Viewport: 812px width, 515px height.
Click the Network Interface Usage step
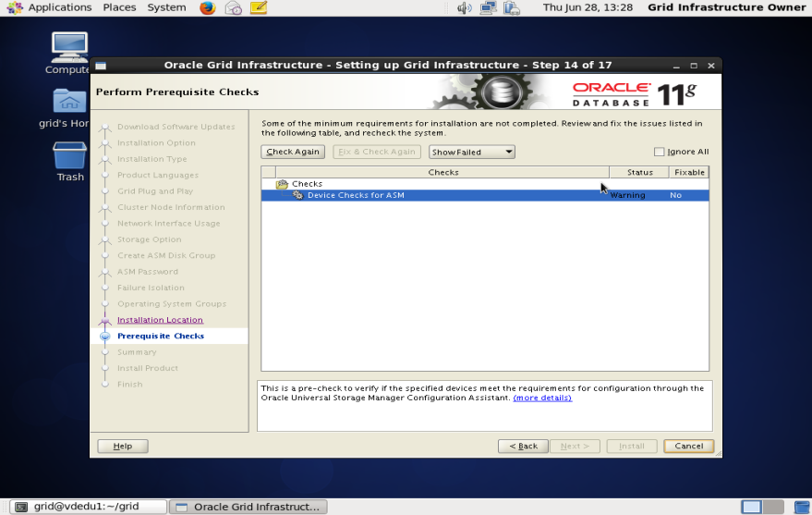point(169,224)
